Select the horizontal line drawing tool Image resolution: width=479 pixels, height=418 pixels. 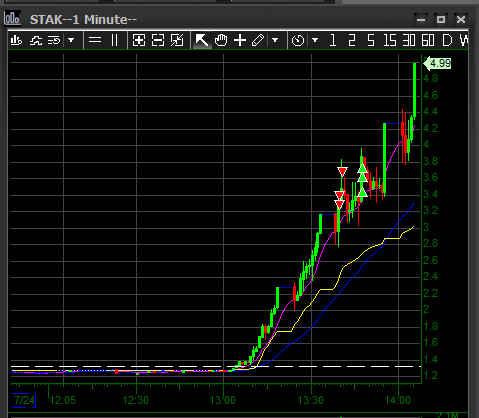[x=95, y=40]
